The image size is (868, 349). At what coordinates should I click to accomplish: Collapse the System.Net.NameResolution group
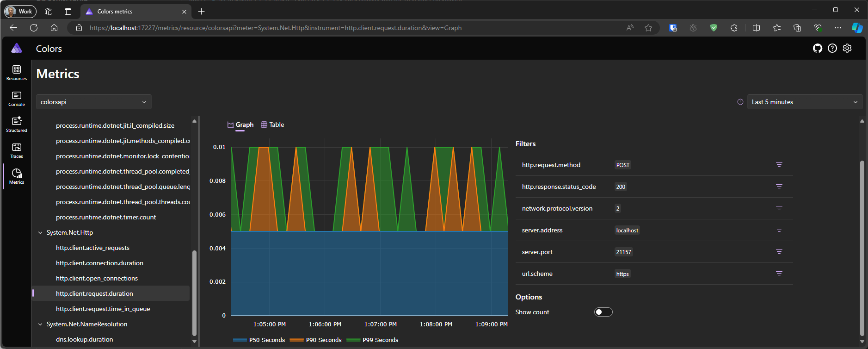click(40, 324)
